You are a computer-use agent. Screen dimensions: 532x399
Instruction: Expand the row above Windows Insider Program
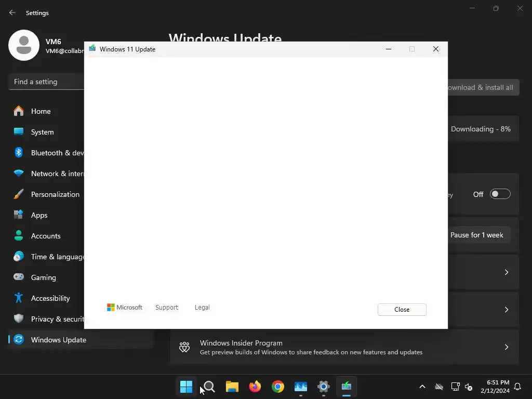pos(506,310)
